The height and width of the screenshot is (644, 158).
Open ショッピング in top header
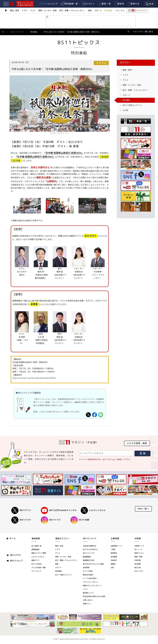click(49, 4)
